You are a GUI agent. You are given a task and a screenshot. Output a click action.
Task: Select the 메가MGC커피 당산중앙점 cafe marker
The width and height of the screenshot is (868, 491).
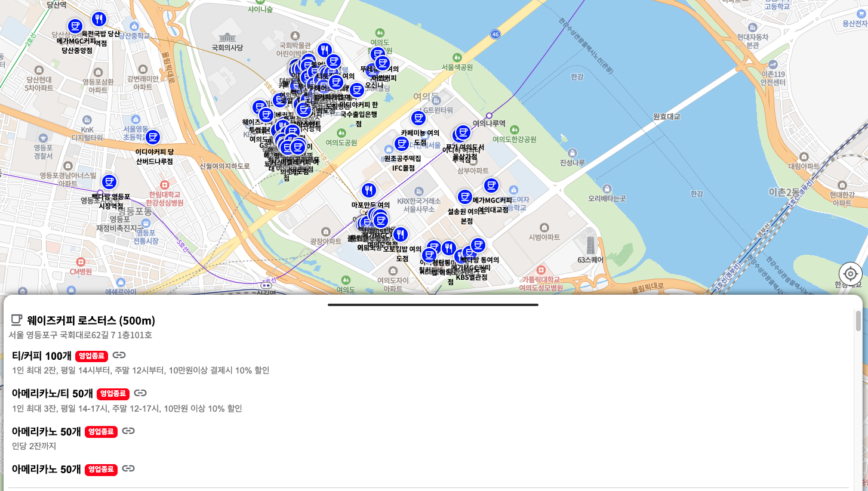point(75,26)
